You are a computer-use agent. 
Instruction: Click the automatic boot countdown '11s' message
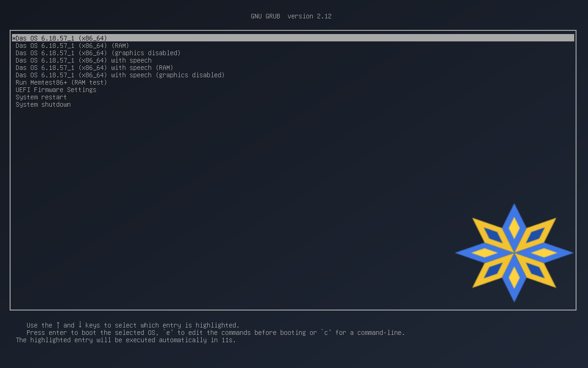(x=125, y=340)
